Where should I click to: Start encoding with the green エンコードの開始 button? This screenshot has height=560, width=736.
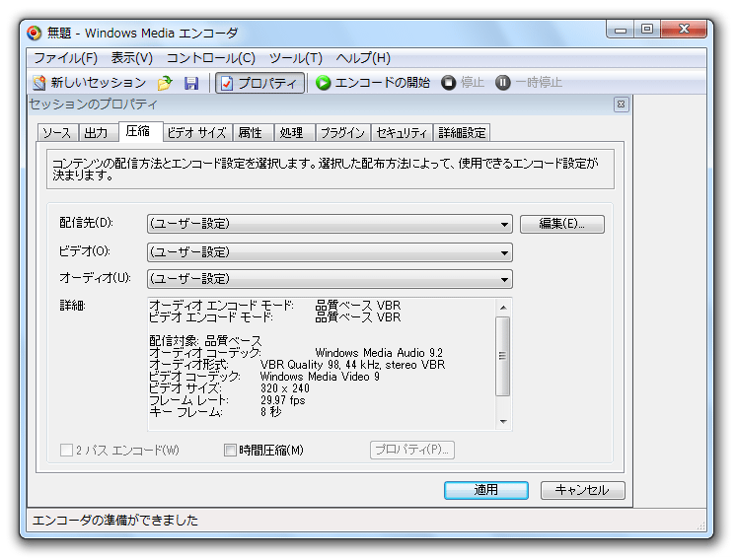coord(373,83)
